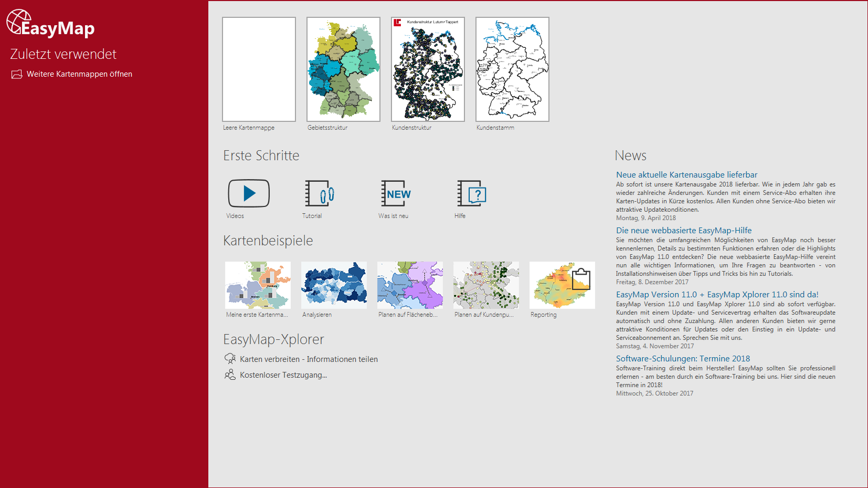Image resolution: width=868 pixels, height=488 pixels.
Task: Open the Reporting example map
Action: (562, 285)
